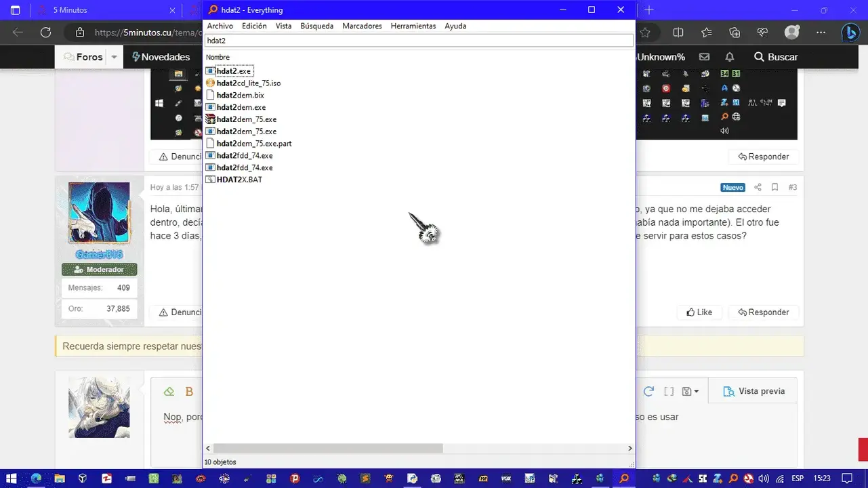Open the taskbar clock showing 15:23

(x=822, y=479)
